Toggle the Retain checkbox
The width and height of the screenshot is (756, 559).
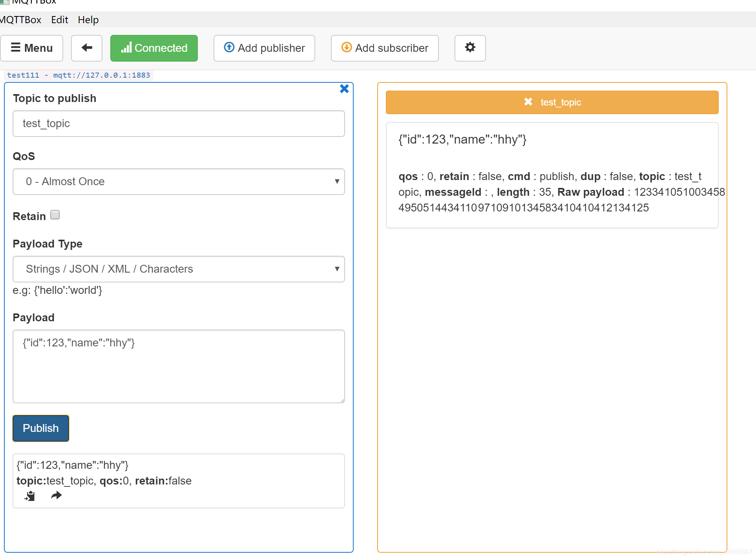tap(55, 215)
